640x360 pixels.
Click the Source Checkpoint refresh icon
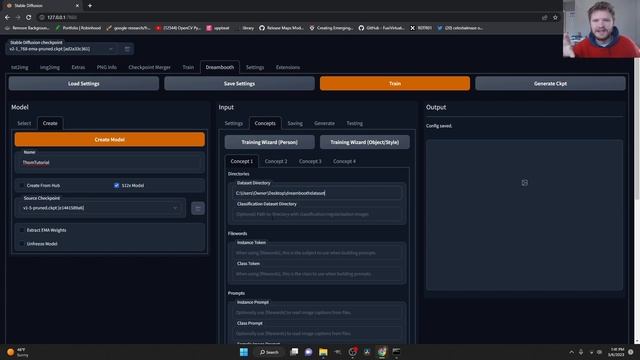(198, 208)
